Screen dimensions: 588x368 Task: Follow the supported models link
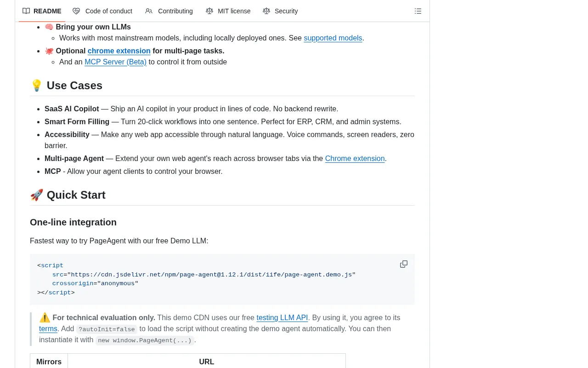point(333,38)
